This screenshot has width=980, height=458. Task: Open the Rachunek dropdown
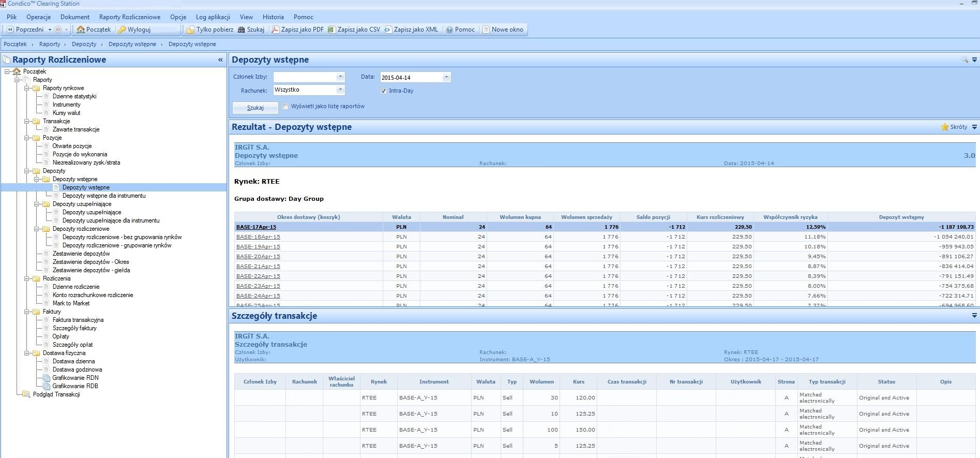point(340,90)
